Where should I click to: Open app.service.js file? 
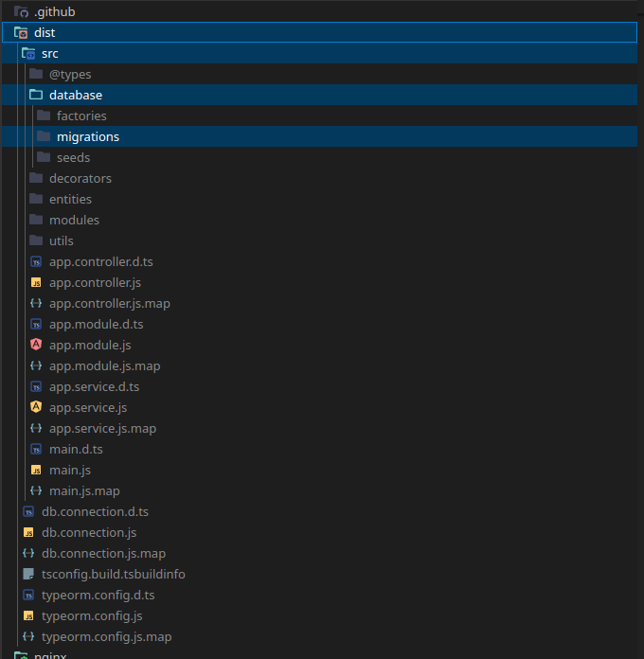319,407
